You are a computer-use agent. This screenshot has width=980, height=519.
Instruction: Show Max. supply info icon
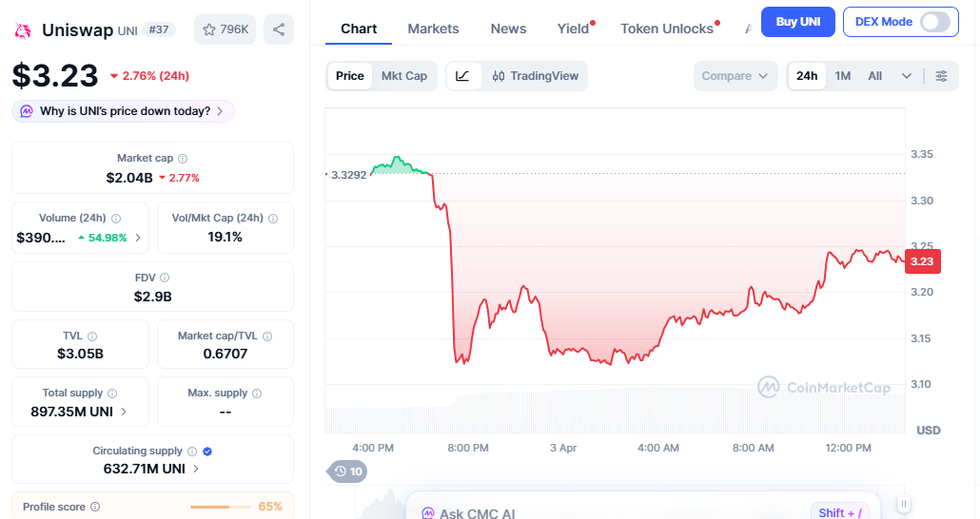257,393
